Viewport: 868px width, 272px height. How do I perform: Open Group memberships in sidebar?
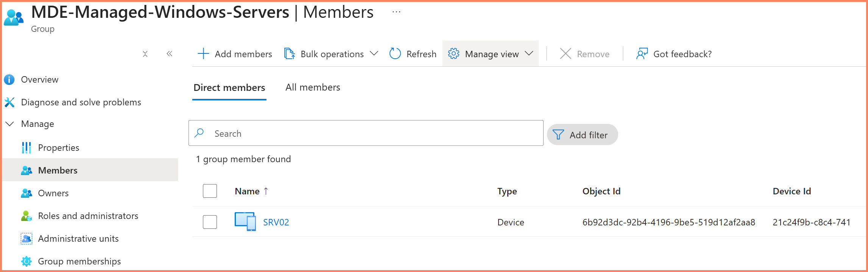(79, 261)
